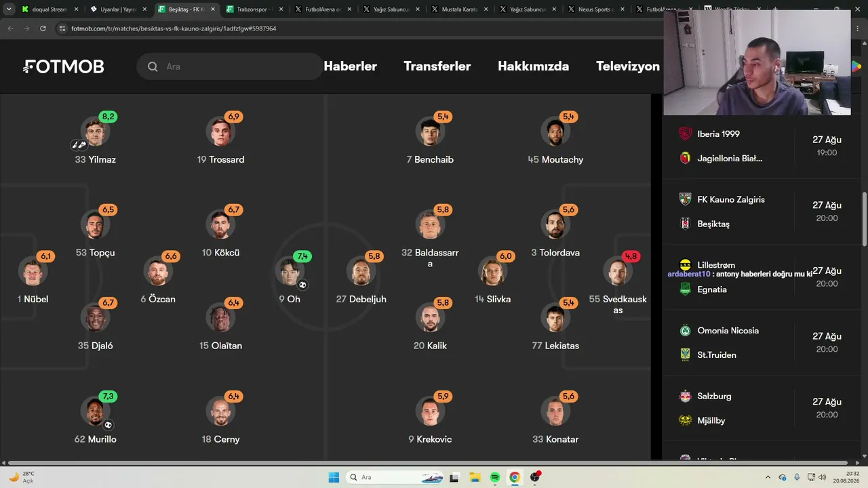Click player name 9 Krekovic
Image resolution: width=868 pixels, height=488 pixels.
pyautogui.click(x=430, y=439)
